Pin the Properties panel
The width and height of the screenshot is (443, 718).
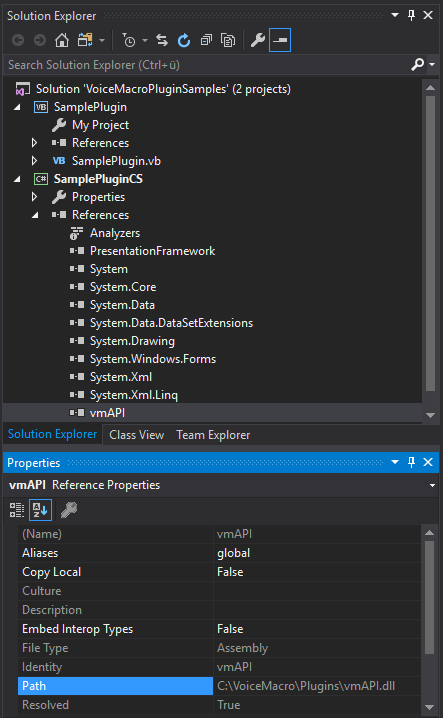[411, 462]
